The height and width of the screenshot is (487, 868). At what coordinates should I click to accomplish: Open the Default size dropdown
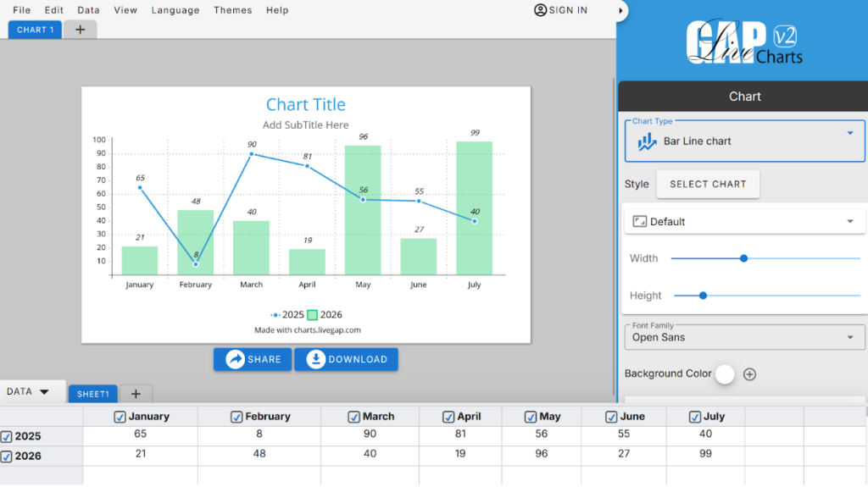tap(849, 222)
